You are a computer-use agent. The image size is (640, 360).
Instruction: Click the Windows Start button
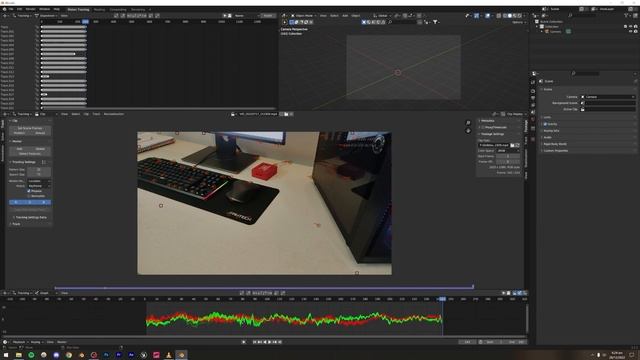6,355
